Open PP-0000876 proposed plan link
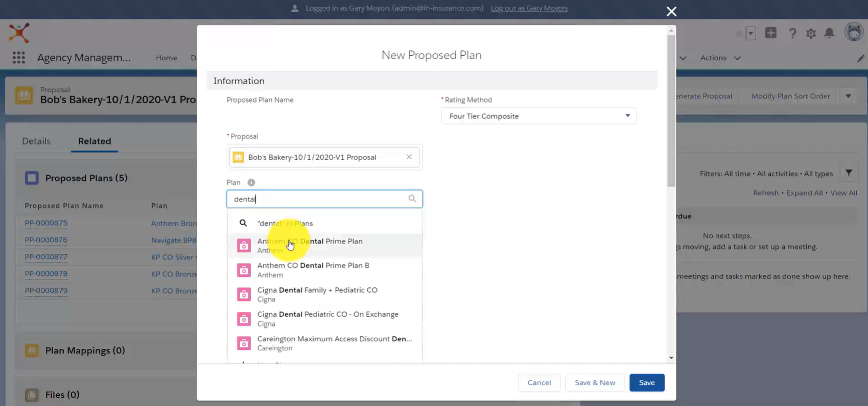The height and width of the screenshot is (406, 868). tap(46, 240)
